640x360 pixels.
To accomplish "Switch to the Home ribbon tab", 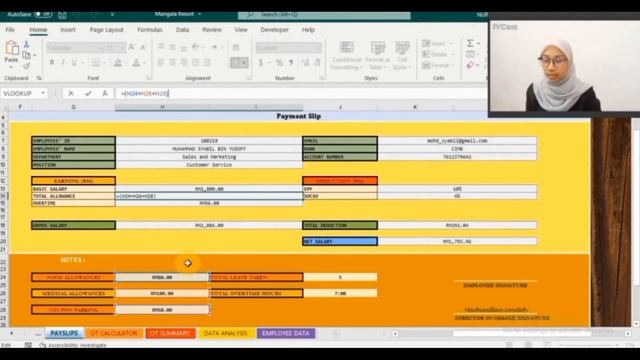I will (x=38, y=30).
